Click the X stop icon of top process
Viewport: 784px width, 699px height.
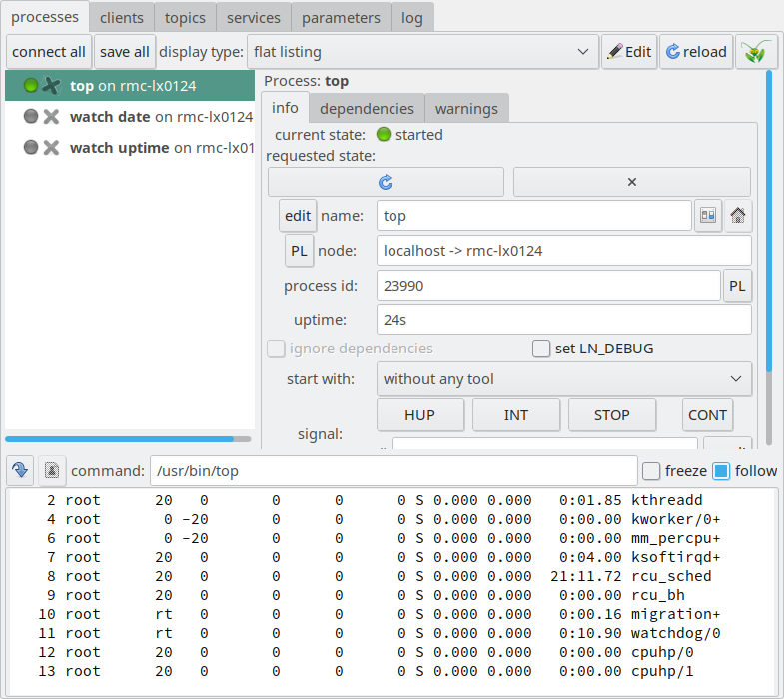(x=51, y=86)
